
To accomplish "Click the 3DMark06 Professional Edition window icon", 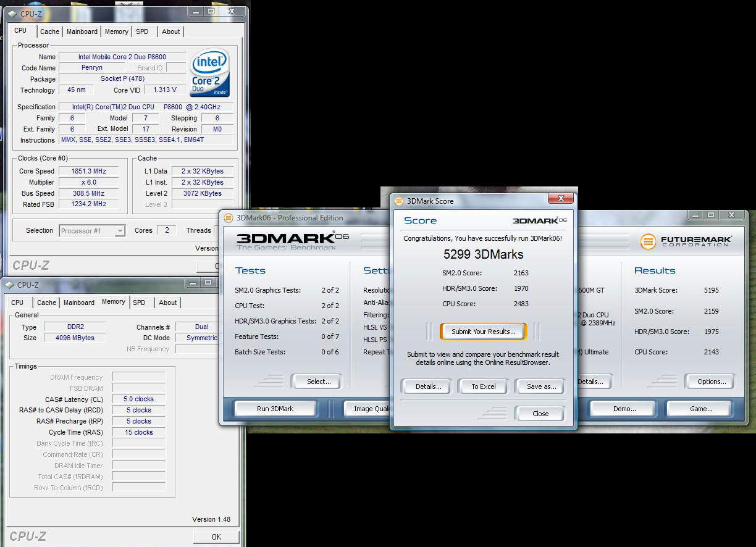I will coord(229,217).
